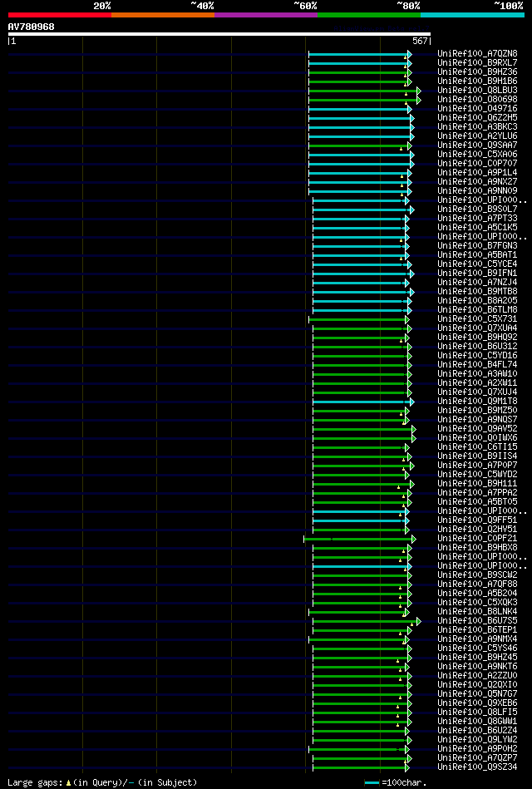This screenshot has width=532, height=789.
Task: Select hit label UniRef100_A7NZJ4
Action: tap(477, 283)
